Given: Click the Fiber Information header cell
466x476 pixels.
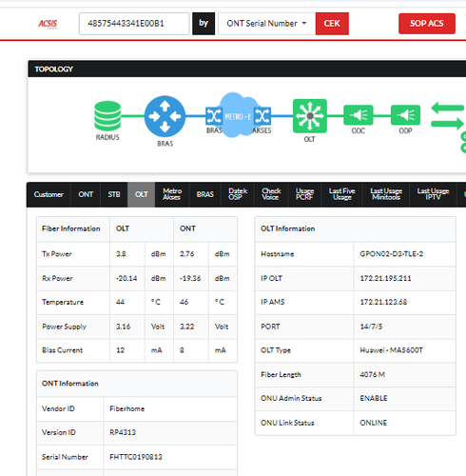Looking at the screenshot, I should coord(73,229).
